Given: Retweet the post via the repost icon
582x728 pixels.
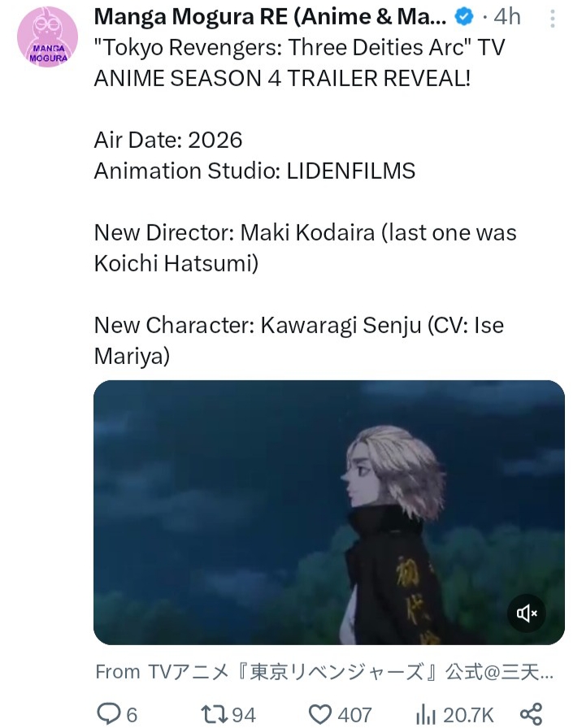Looking at the screenshot, I should click(214, 714).
